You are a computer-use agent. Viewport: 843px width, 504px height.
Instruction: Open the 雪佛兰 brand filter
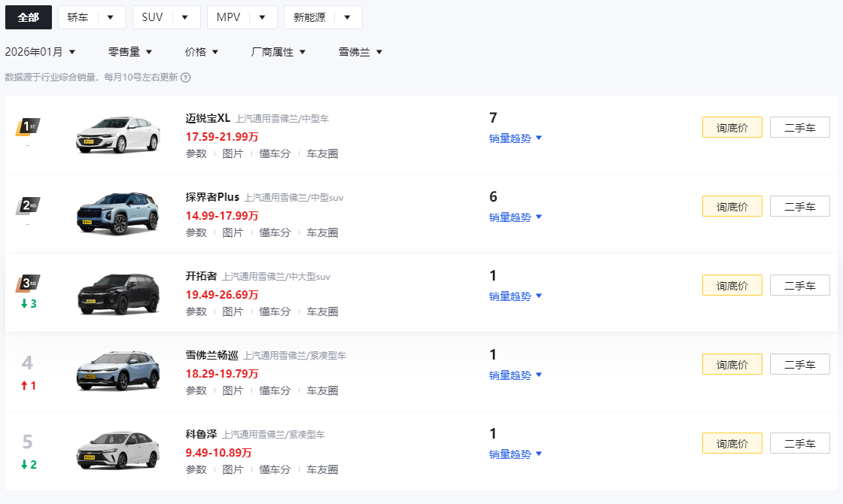pos(361,52)
